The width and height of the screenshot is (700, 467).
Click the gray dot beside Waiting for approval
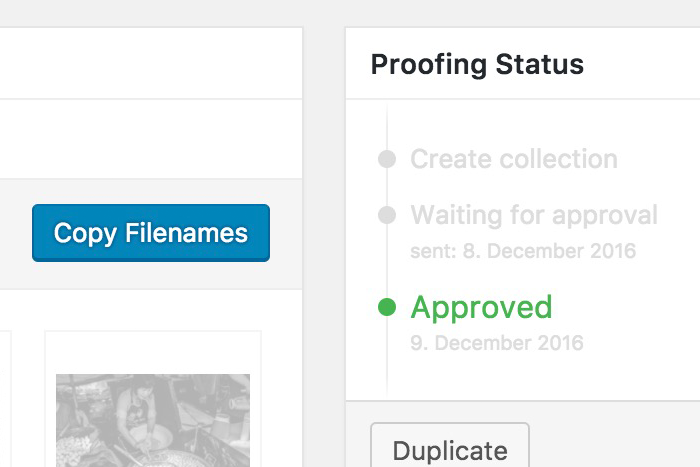(387, 215)
